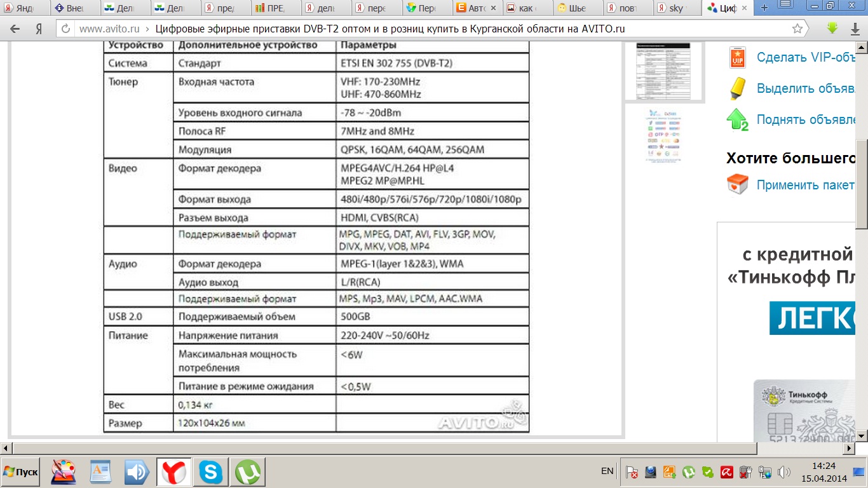Switch to Yandex Browser in the taskbar
This screenshot has height=488, width=868.
[x=173, y=472]
